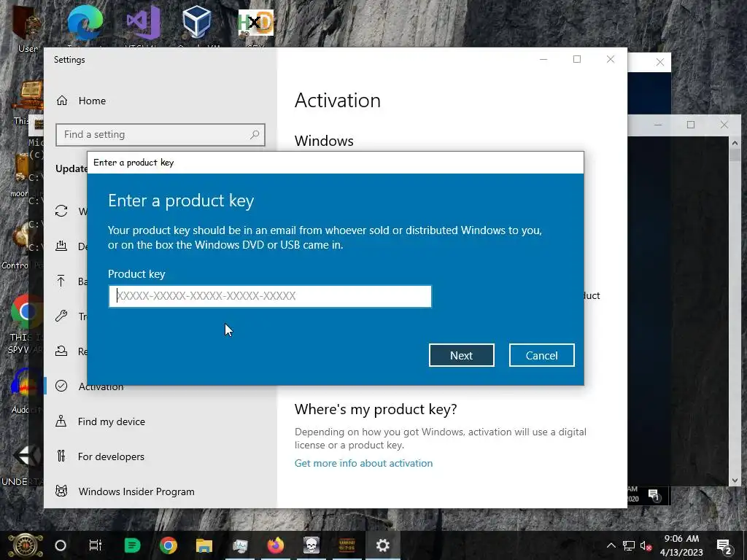Open Chrome desktop shortcut icon
Image resolution: width=747 pixels, height=560 pixels.
26,312
